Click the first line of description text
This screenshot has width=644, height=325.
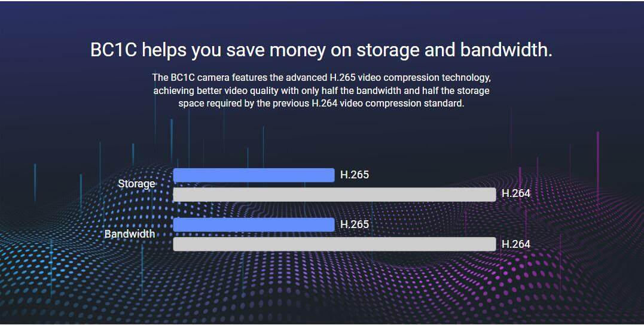click(x=321, y=77)
